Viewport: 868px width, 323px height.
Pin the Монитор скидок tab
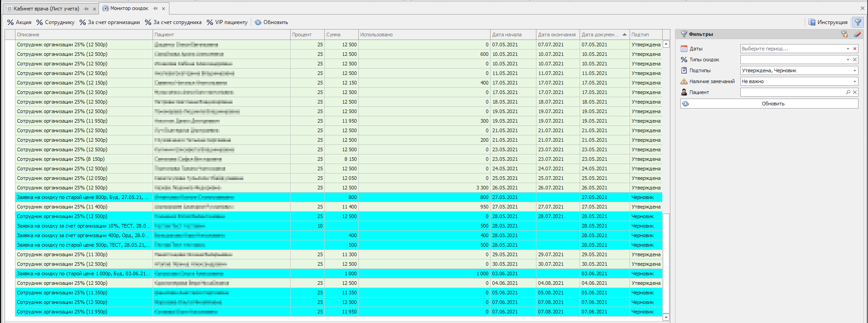[155, 9]
